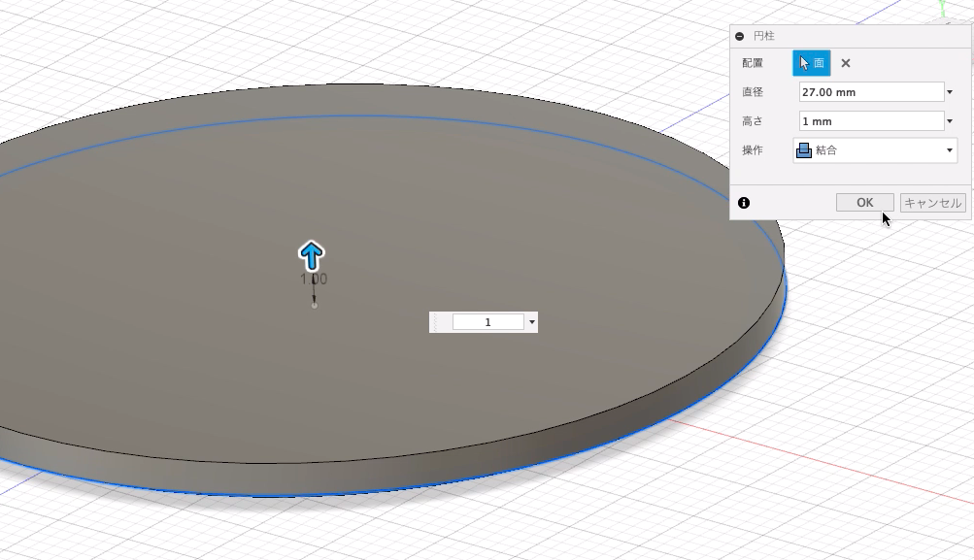
Task: Cancel the cylinder dialog with キャンセル
Action: pos(933,203)
